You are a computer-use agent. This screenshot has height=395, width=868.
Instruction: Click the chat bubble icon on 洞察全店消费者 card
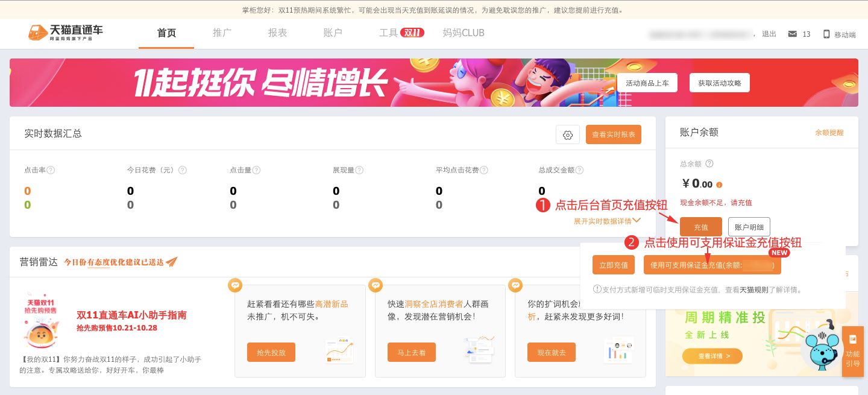tap(376, 285)
